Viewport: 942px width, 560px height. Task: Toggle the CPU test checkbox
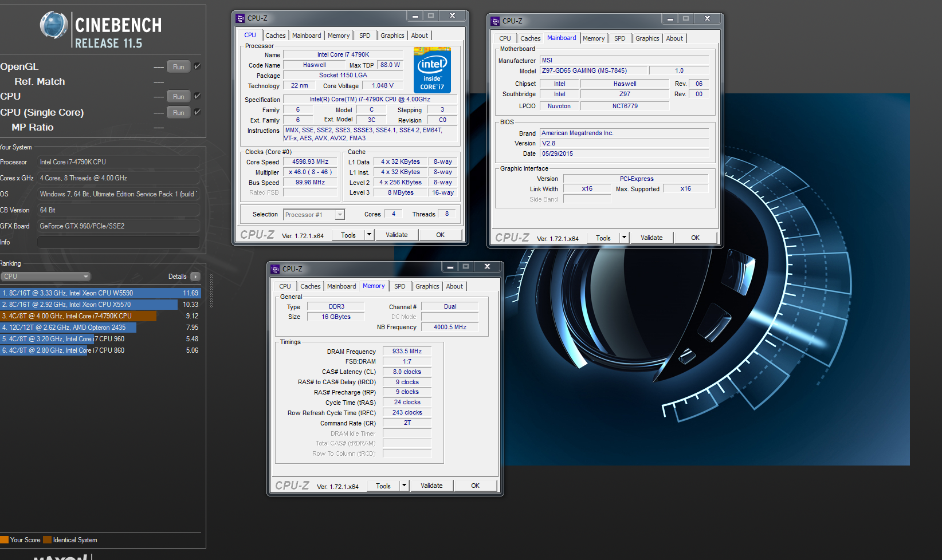pyautogui.click(x=197, y=96)
